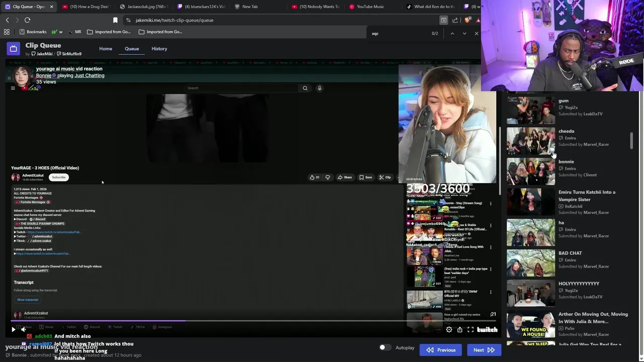Open the bonnie clip submitted by Clivent
Viewport: 644px width, 362px height.
coord(531,171)
